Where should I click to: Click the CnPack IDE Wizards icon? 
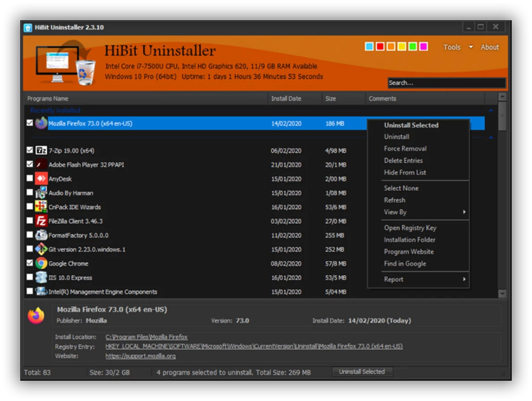click(41, 207)
